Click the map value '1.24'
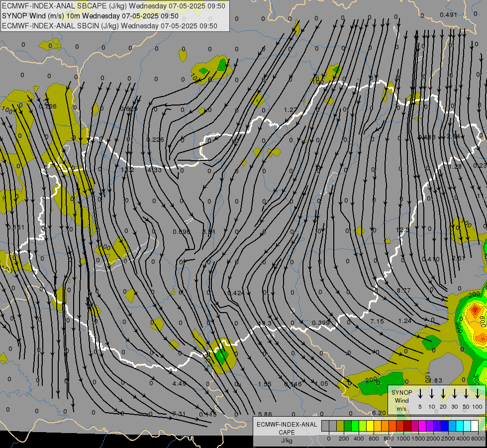Image resolution: width=487 pixels, height=448 pixels. (x=405, y=321)
